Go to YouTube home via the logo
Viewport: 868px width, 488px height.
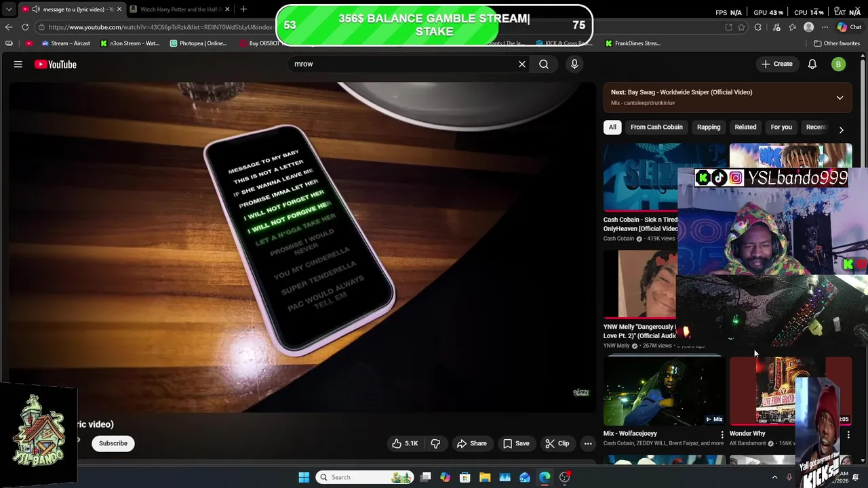coord(56,64)
